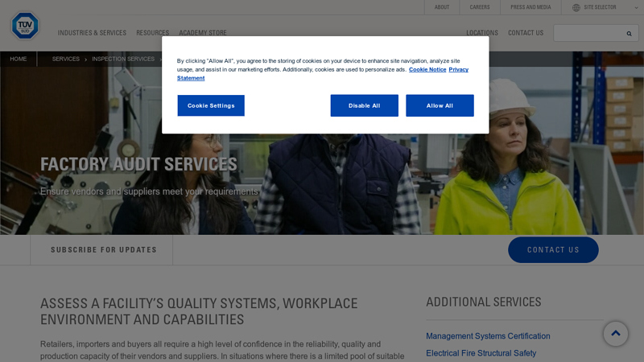The height and width of the screenshot is (362, 644).
Task: Open the Industries & Services menu
Action: coord(92,33)
